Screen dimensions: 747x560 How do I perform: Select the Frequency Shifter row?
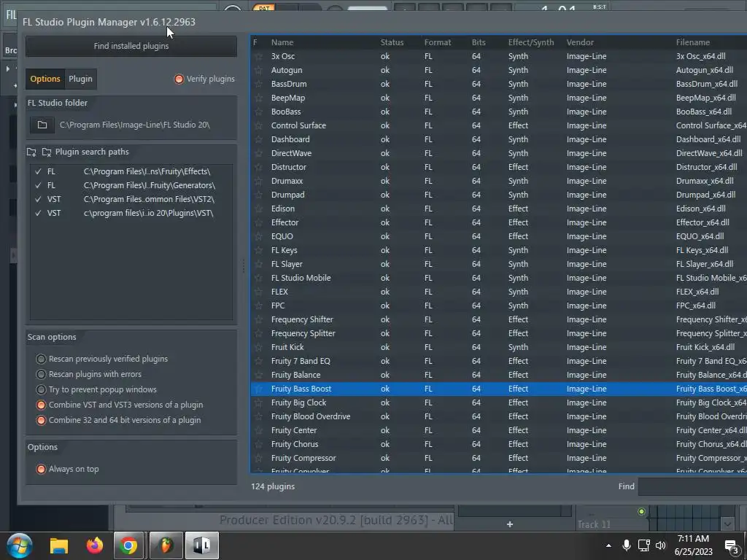[x=498, y=319]
